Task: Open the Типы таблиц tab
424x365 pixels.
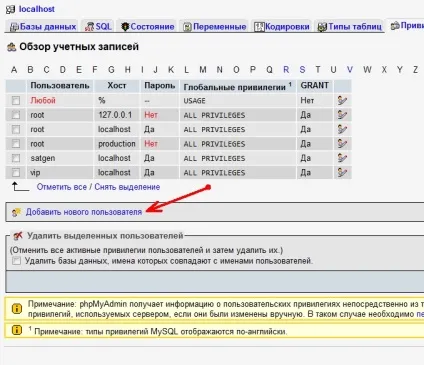Action: click(x=350, y=27)
